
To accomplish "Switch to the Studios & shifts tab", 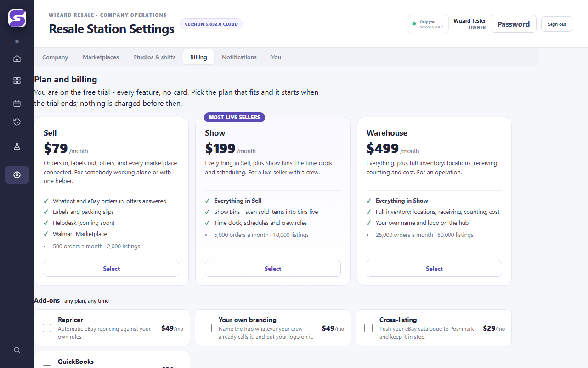I will point(154,57).
